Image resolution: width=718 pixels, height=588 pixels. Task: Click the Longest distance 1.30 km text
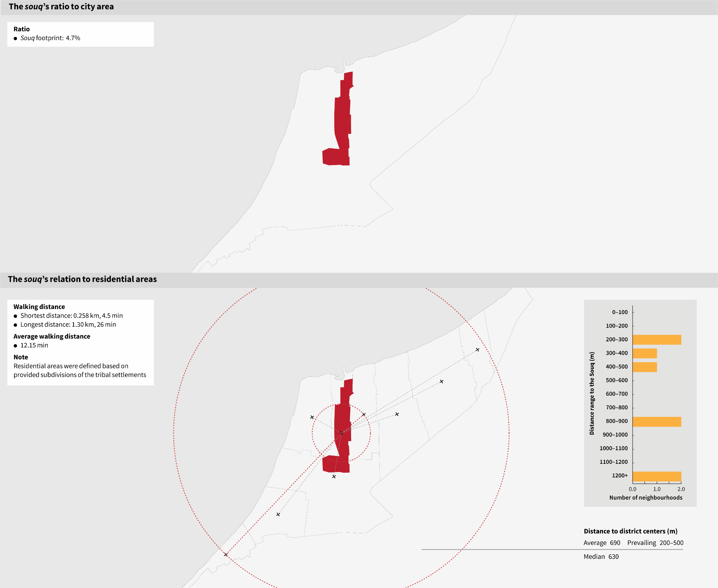pos(68,325)
